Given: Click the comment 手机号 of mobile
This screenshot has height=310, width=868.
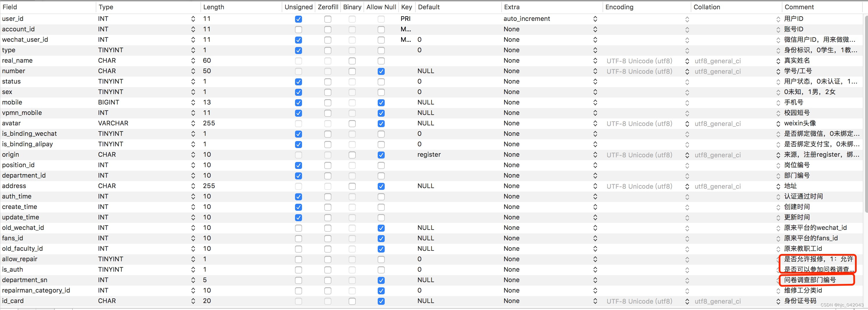Looking at the screenshot, I should [x=793, y=102].
